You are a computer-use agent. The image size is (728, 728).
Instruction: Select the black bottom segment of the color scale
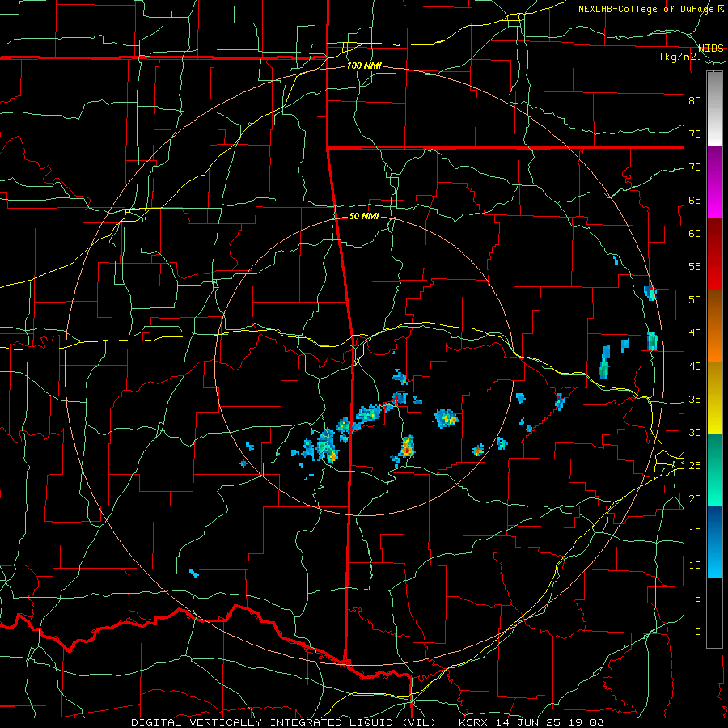click(x=714, y=613)
